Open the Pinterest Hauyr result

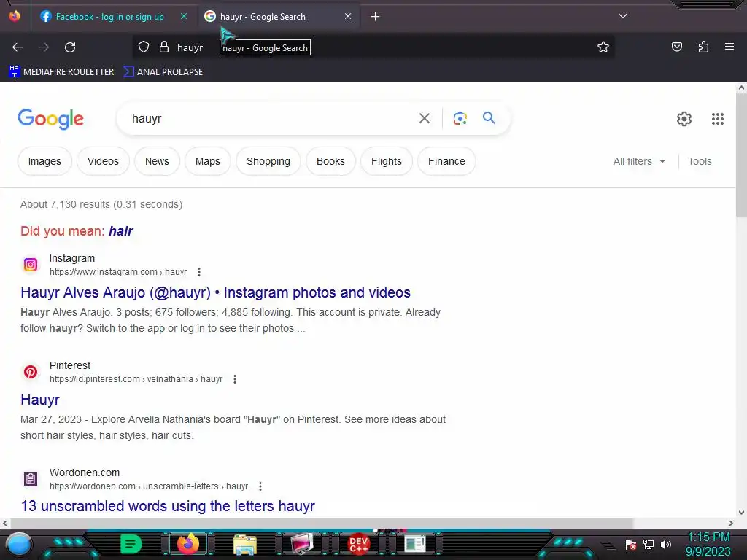pos(40,400)
